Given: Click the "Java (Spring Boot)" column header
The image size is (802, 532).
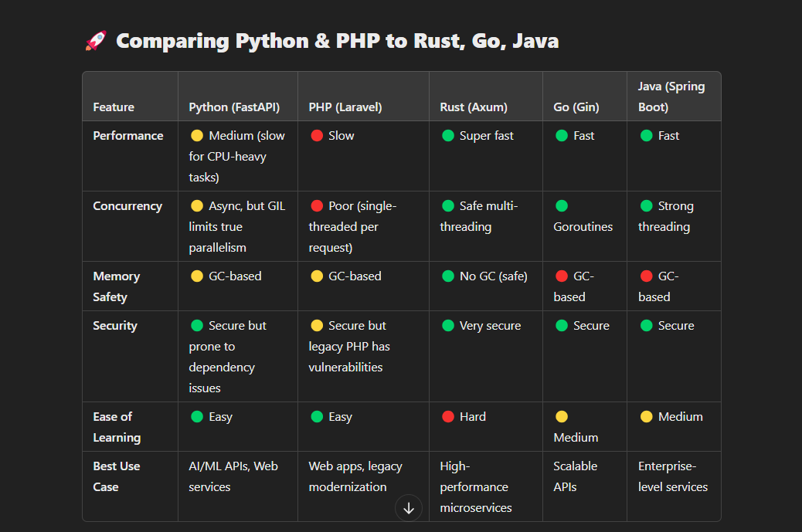Looking at the screenshot, I should (671, 97).
